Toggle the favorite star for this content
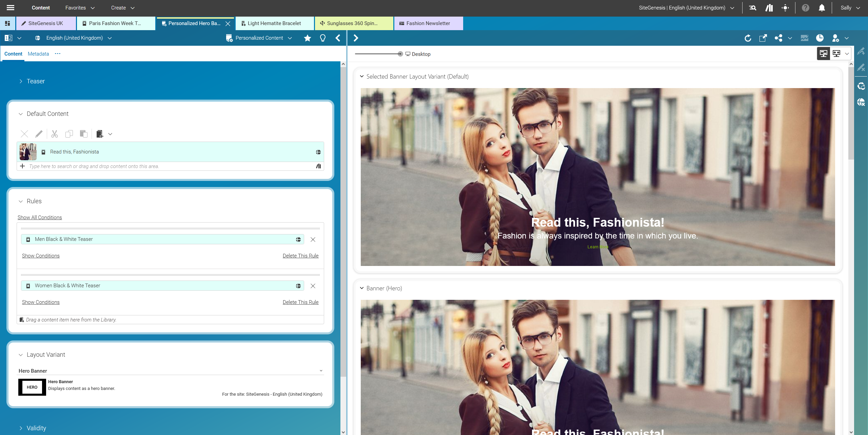Image resolution: width=868 pixels, height=435 pixels. [307, 38]
